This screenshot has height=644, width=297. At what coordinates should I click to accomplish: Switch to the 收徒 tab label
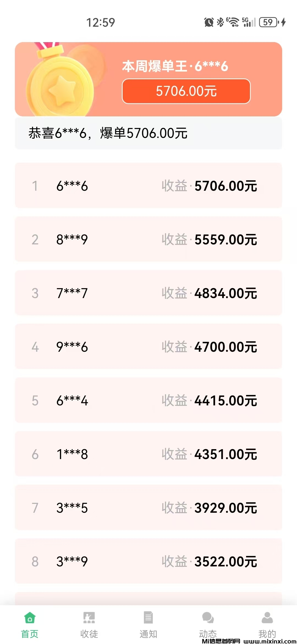click(89, 634)
